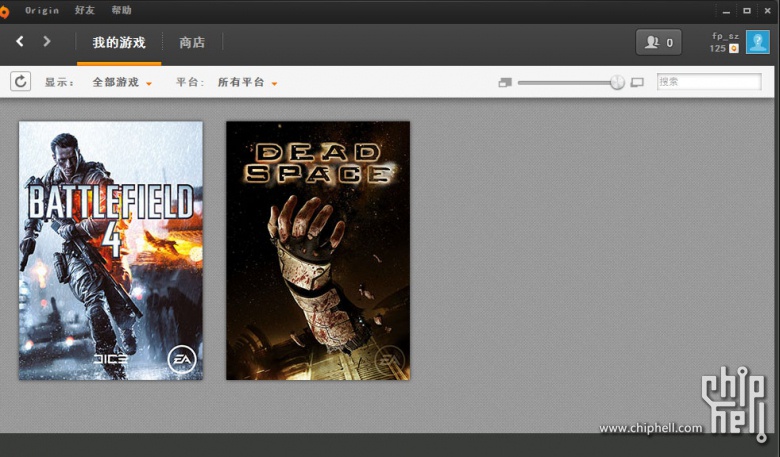The image size is (780, 457).
Task: Click the thumbnail size slider handle
Action: [617, 82]
